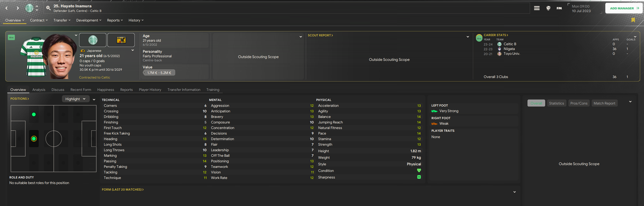Viewport: 644px width, 206px height.
Task: Open the Reports dropdown menu
Action: 116,20
